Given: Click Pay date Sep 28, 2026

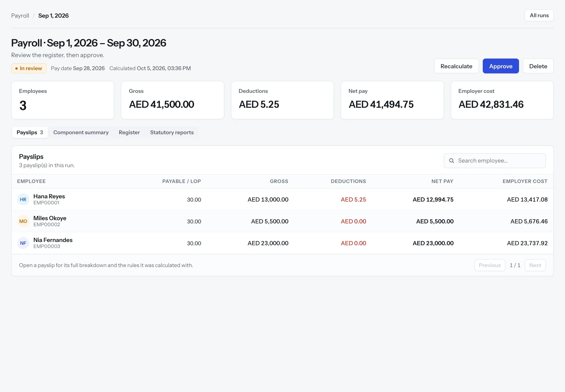Looking at the screenshot, I should (x=78, y=68).
